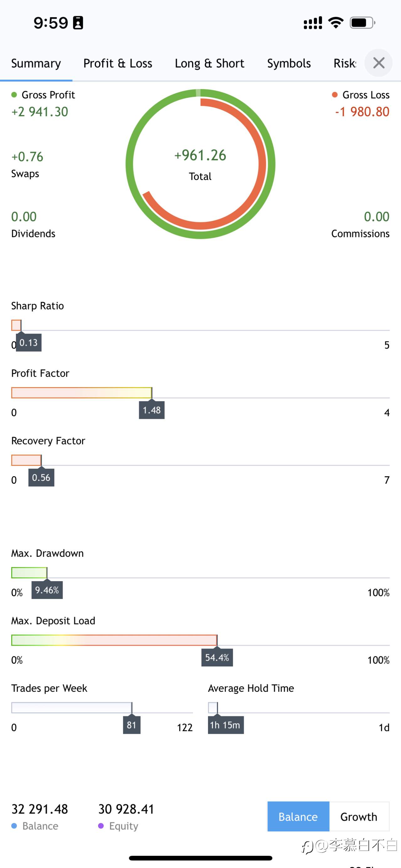Tap the Wi-Fi status icon

click(x=336, y=23)
